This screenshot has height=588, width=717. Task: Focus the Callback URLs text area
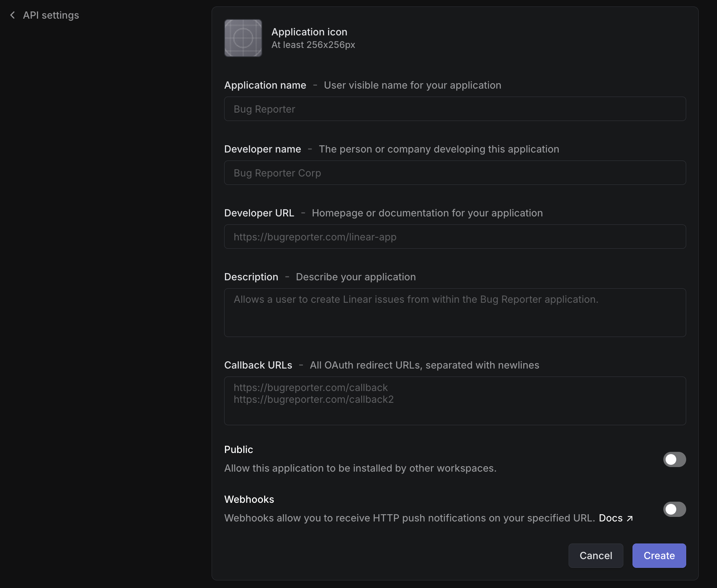pyautogui.click(x=455, y=401)
